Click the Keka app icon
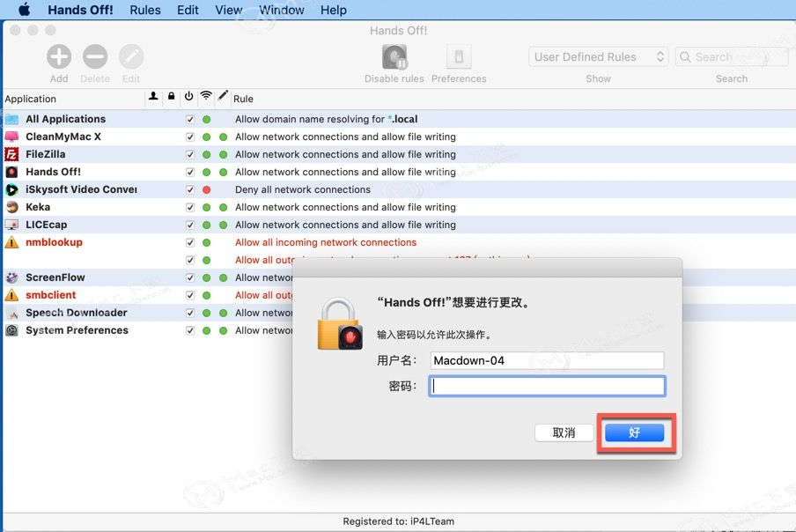 click(11, 207)
